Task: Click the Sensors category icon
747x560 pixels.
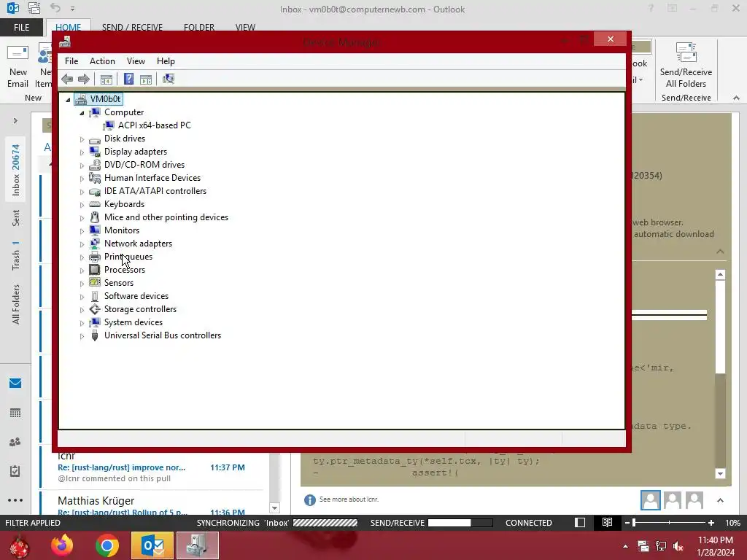Action: [95, 282]
